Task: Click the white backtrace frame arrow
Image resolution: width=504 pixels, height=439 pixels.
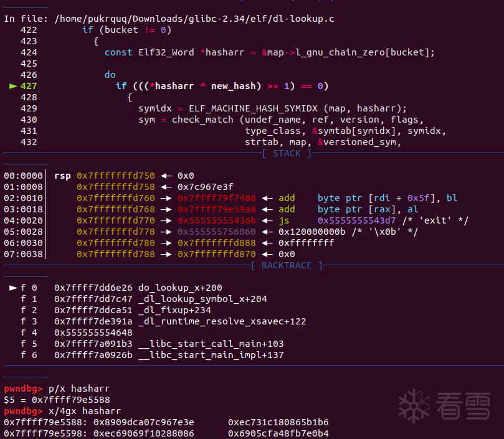Action: tap(13, 288)
